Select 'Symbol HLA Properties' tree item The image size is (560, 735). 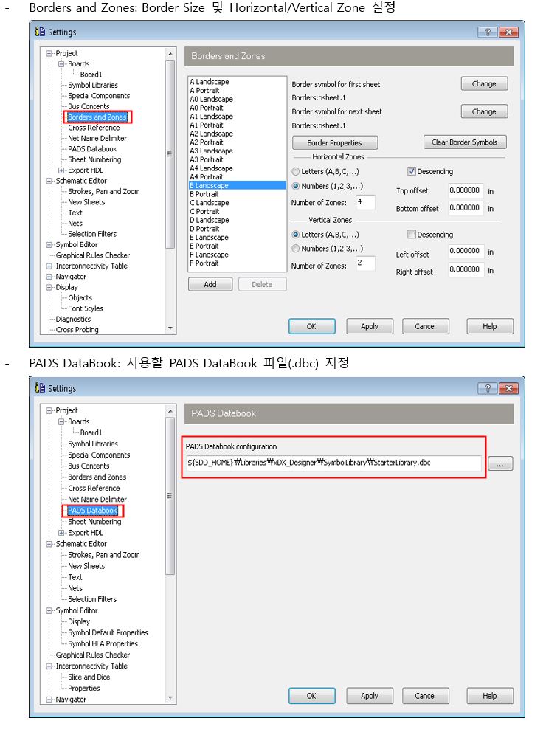pyautogui.click(x=103, y=643)
